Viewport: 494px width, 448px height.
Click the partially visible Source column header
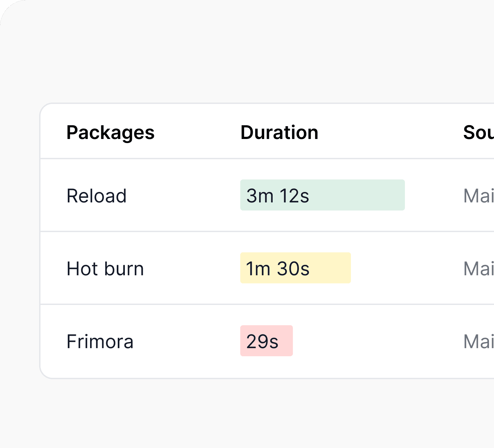[478, 133]
